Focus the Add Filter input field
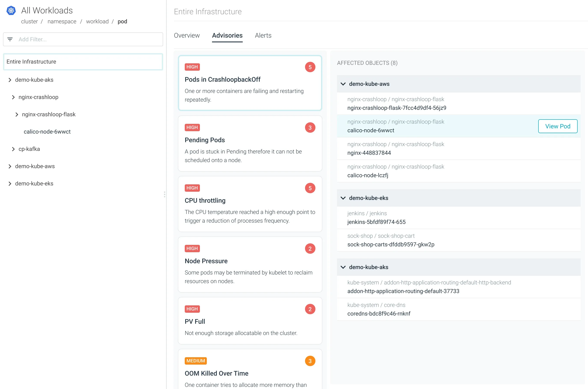 point(83,39)
